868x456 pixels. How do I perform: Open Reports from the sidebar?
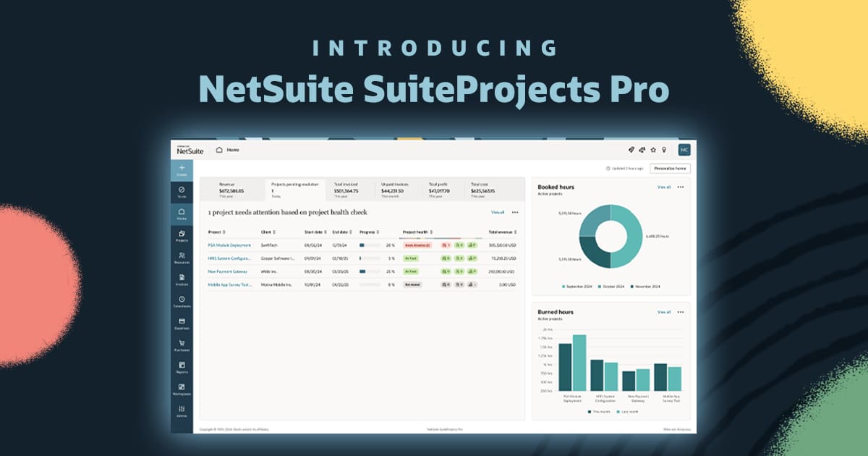(x=182, y=366)
